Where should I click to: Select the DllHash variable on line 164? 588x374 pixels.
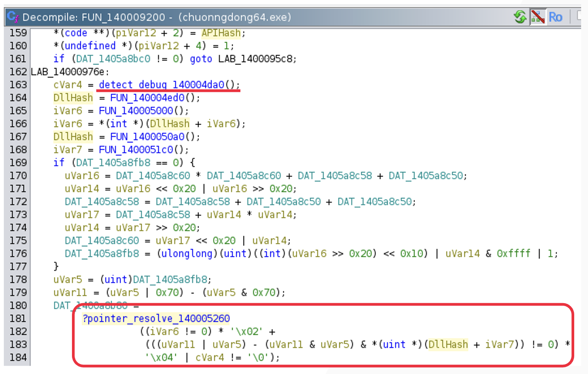pos(73,98)
